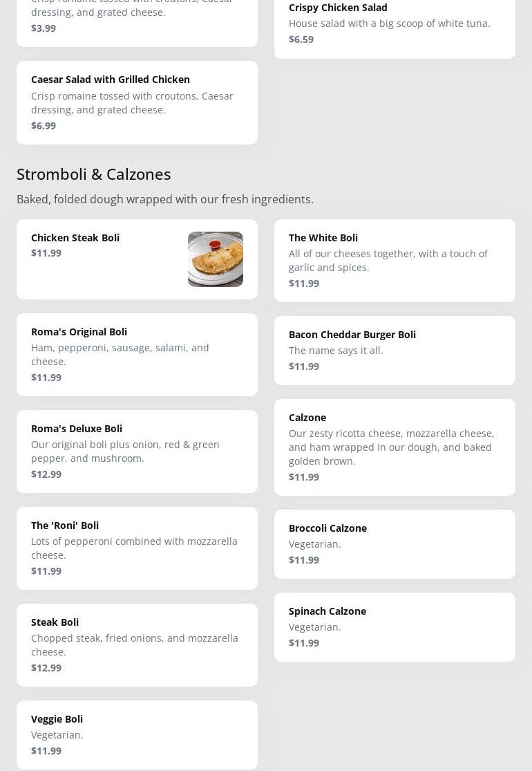
Task: Pick the Veggie Boli item
Action: pyautogui.click(x=137, y=735)
